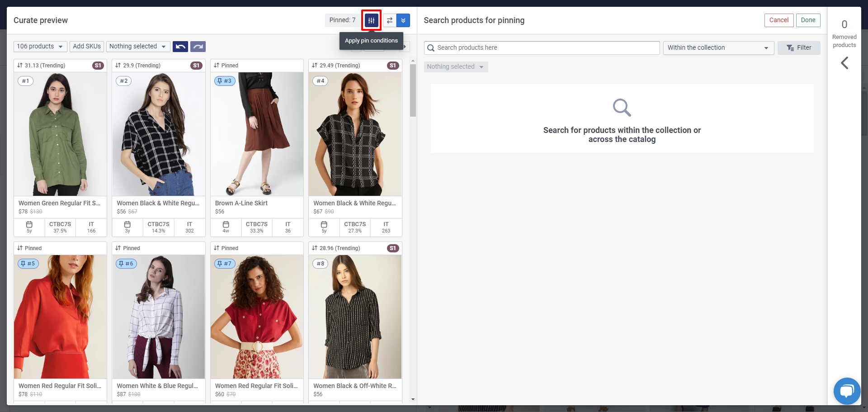The image size is (868, 412).
Task: Toggle pin badge #6 on white blue shirt
Action: pos(126,264)
